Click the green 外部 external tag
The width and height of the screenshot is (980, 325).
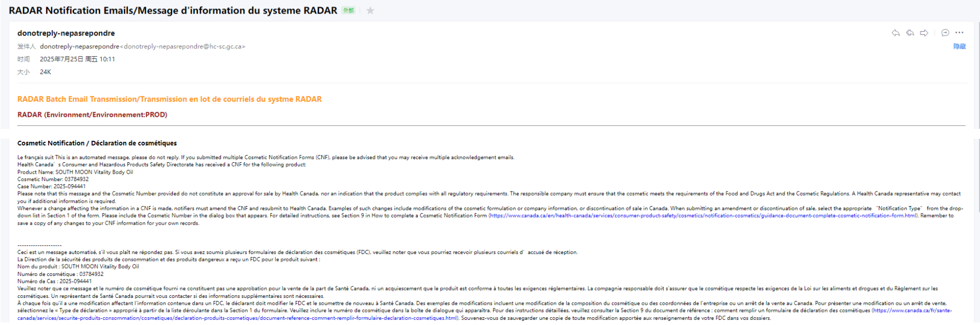[x=348, y=10]
